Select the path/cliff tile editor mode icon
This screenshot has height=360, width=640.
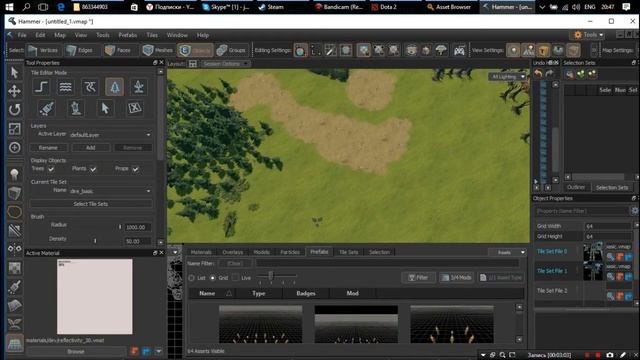click(41, 87)
